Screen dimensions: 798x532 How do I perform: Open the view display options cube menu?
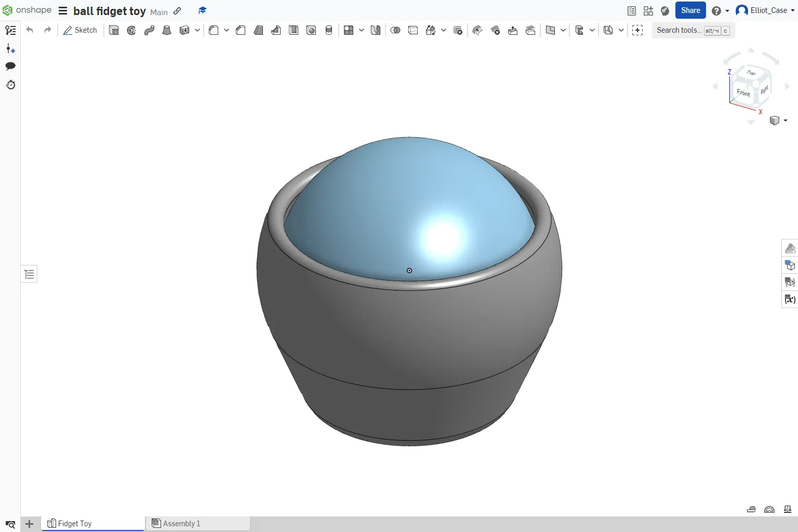click(778, 121)
